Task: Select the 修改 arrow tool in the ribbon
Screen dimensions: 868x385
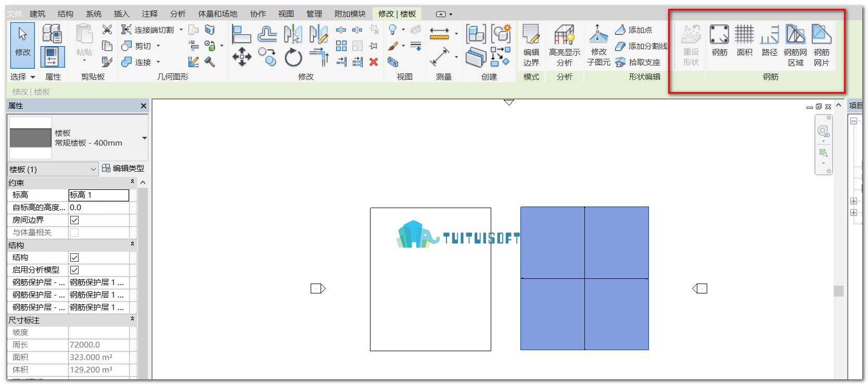Action: tap(22, 45)
